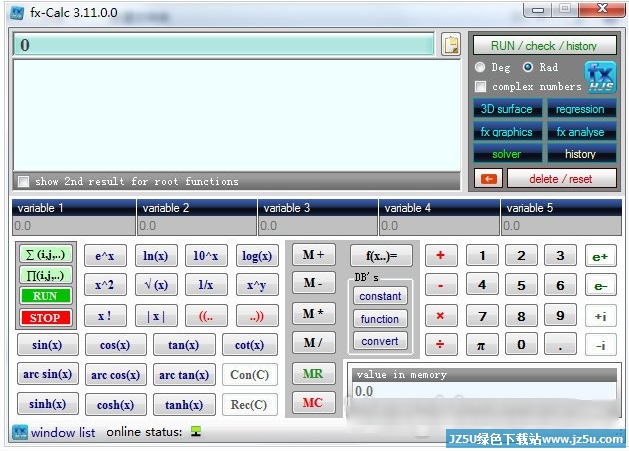
Task: Select the Deg angle mode
Action: 480,67
